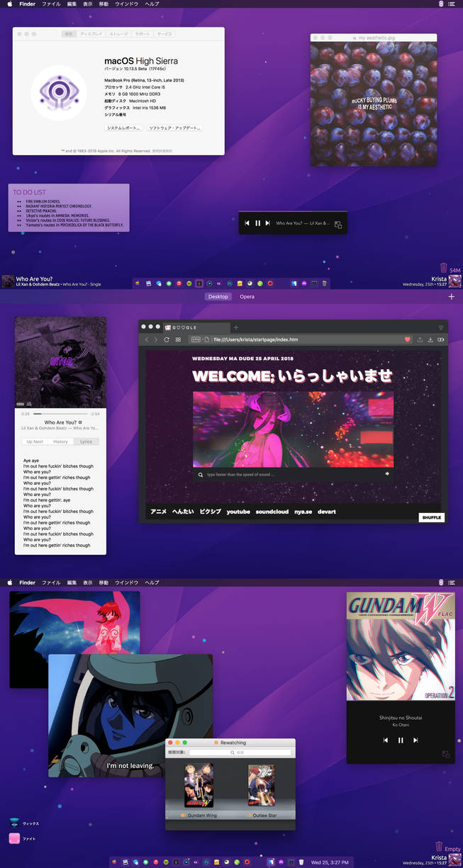Image resolution: width=463 pixels, height=868 pixels.
Task: Click the 'type faster than the speed of sound' search box
Action: (x=293, y=474)
